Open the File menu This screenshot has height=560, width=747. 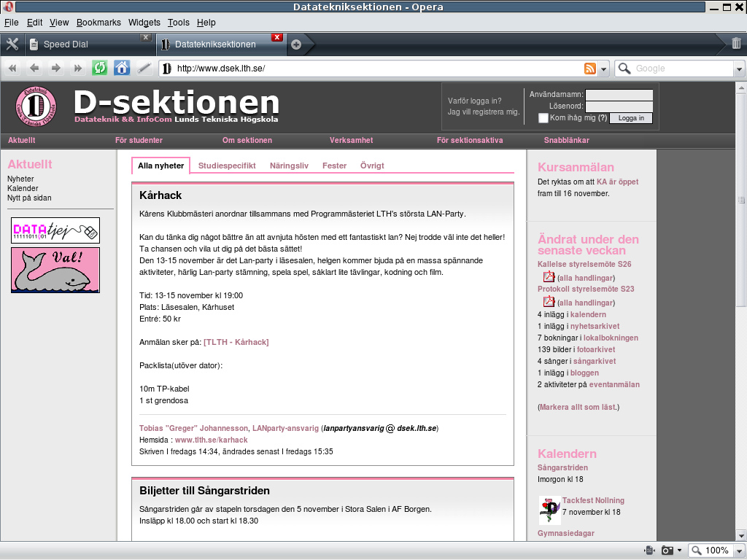coord(12,23)
